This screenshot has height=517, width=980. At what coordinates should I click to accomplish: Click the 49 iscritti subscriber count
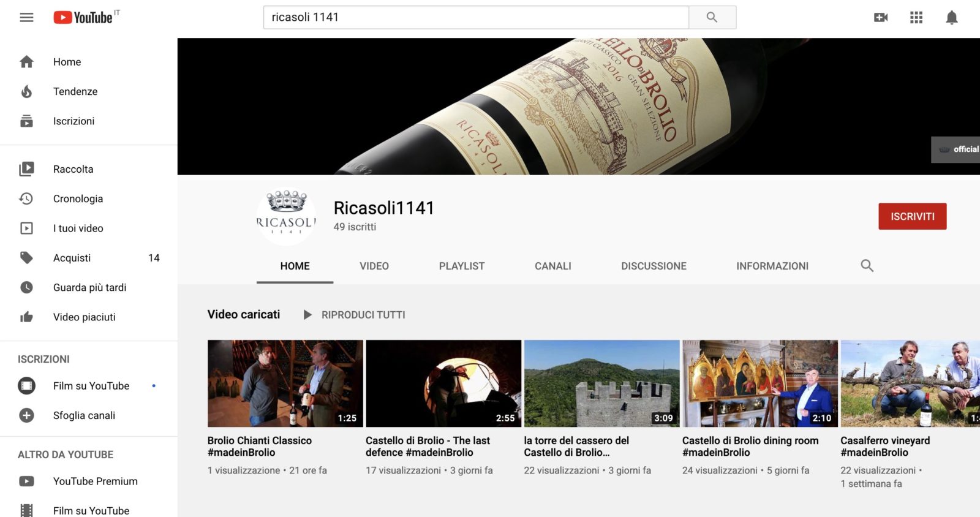(355, 227)
